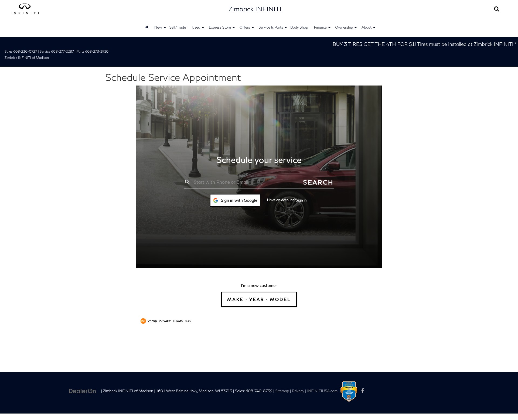Open the Express Store dropdown menu
Screen dimensions: 518x420
click(221, 28)
